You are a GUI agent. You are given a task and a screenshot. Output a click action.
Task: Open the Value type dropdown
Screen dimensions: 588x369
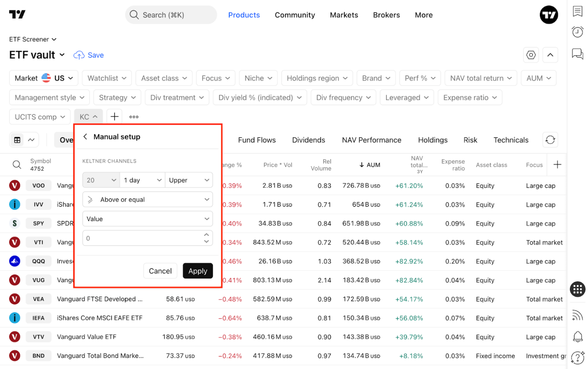click(148, 219)
